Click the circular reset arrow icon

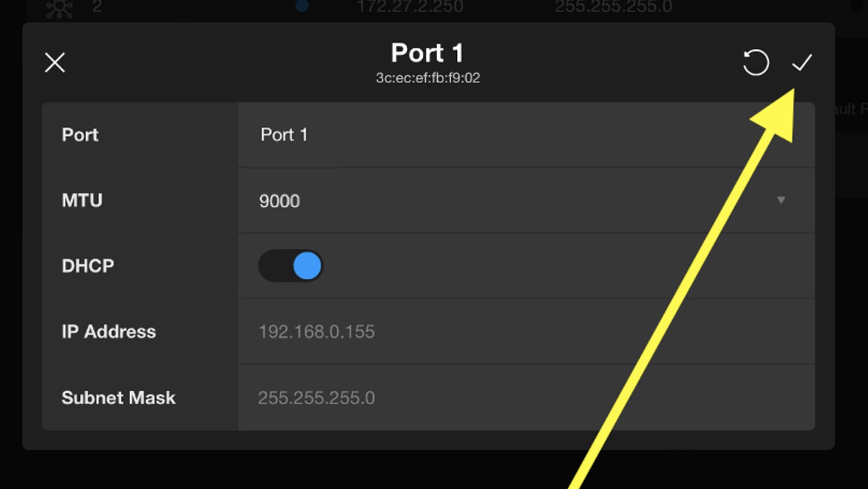(756, 63)
